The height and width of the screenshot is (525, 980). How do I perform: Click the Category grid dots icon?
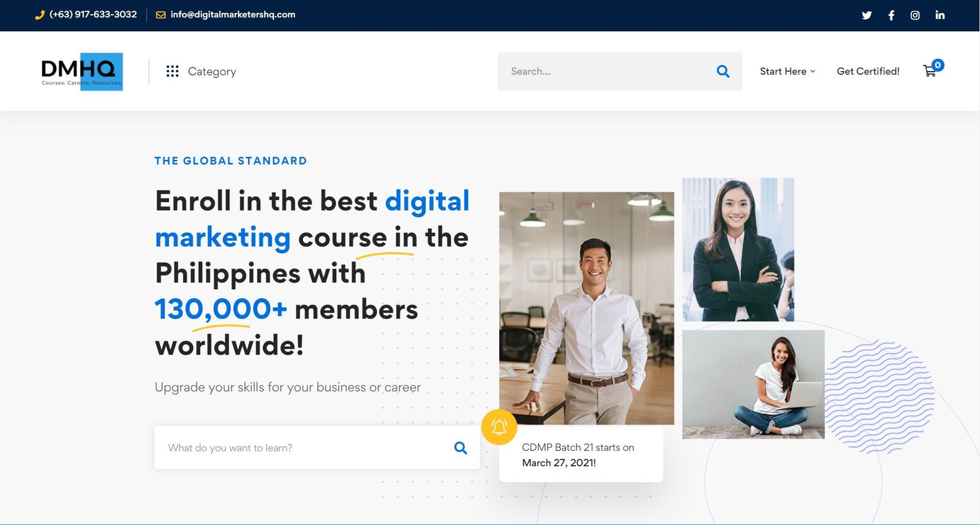point(172,72)
